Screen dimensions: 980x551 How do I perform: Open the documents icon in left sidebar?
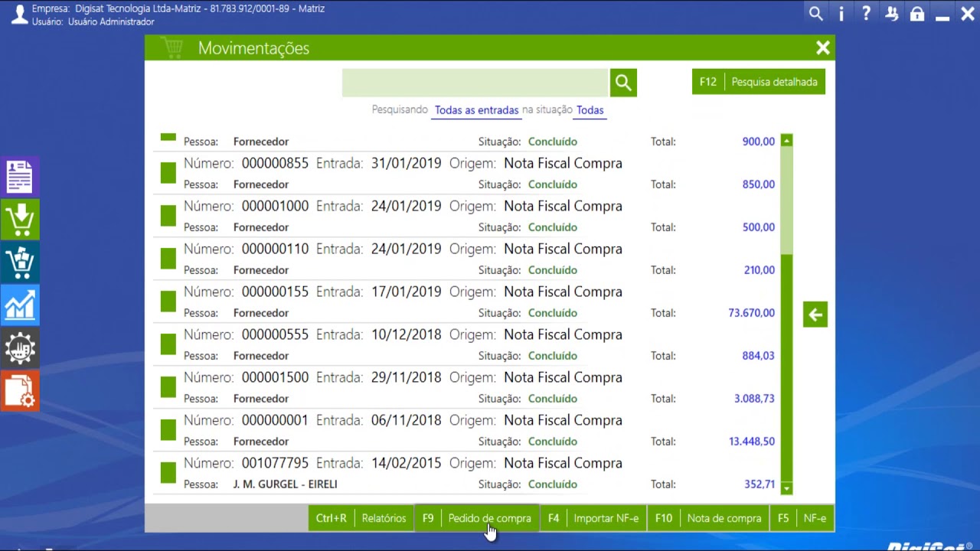[x=20, y=177]
